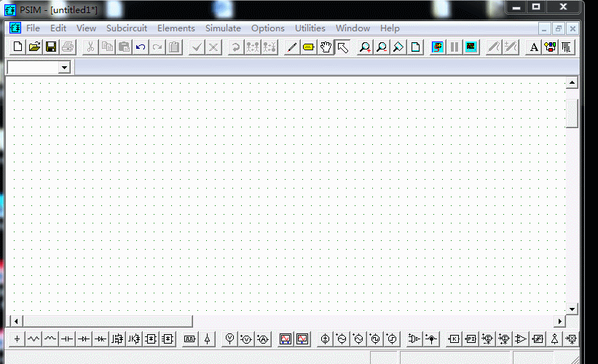This screenshot has width=598, height=364.
Task: Open the Simulate menu
Action: tap(223, 28)
